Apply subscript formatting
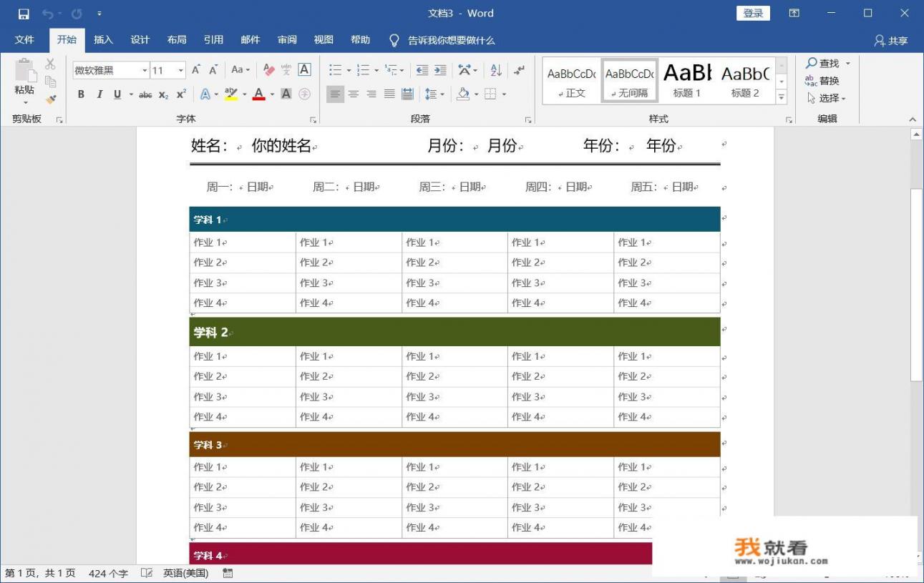This screenshot has width=924, height=583. (x=164, y=94)
